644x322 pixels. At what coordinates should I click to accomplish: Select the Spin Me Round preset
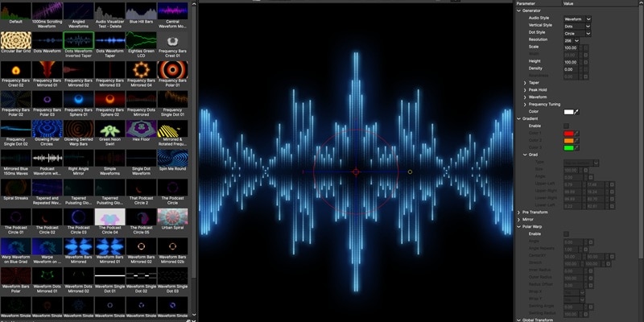[172, 158]
